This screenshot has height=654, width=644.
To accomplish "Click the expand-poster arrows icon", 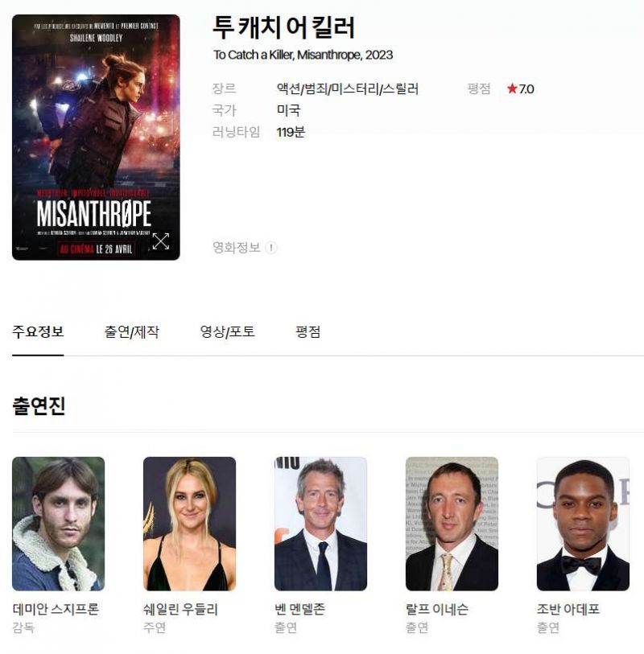I will tap(161, 241).
